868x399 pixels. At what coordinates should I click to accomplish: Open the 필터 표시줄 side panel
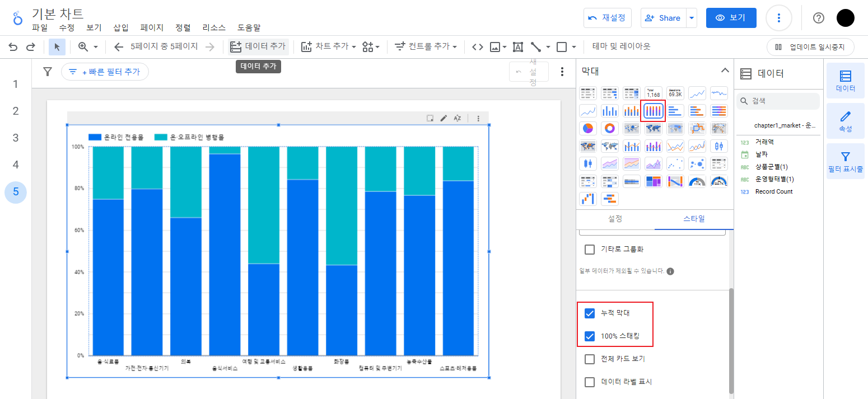(845, 161)
